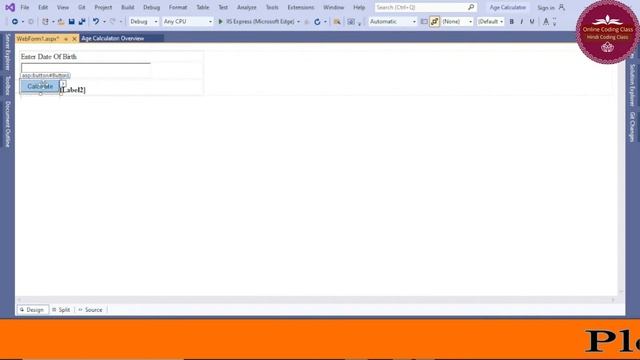Open the Debug menu
This screenshot has height=360, width=640.
[x=151, y=7]
